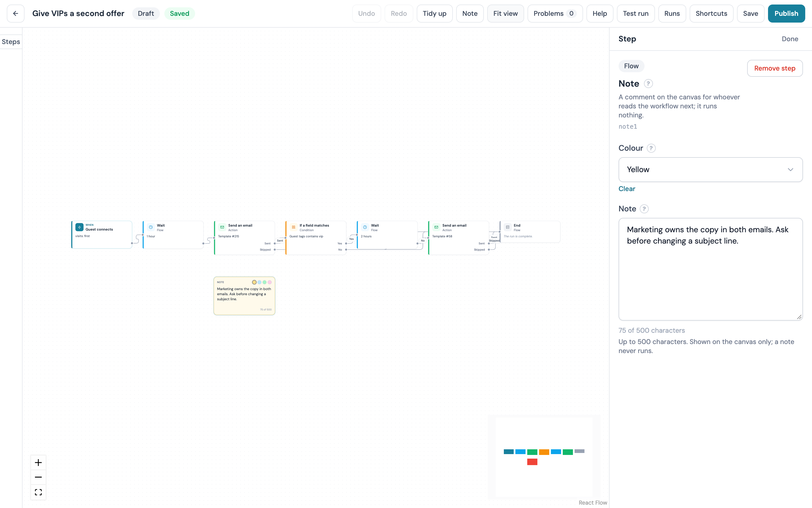The height and width of the screenshot is (508, 812).
Task: Pick the pink swatch on the canvas note
Action: point(270,282)
